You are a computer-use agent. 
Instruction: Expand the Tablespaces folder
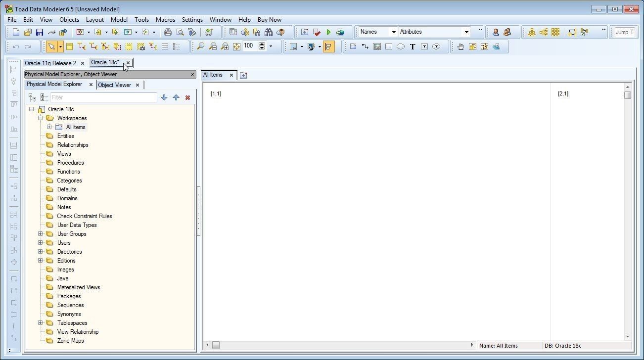click(x=41, y=323)
